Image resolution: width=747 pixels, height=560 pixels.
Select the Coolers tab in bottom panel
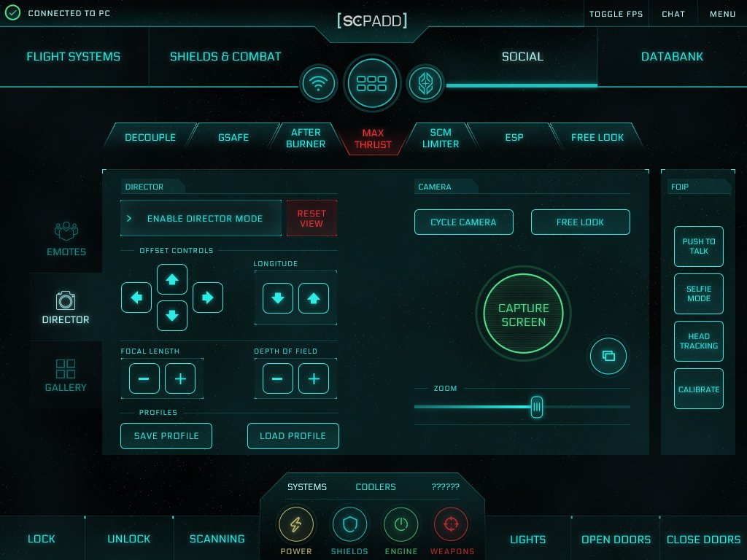[376, 486]
